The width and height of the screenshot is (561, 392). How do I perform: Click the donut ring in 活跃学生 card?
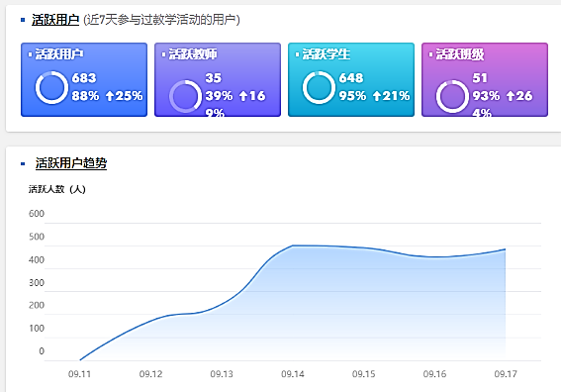click(319, 88)
